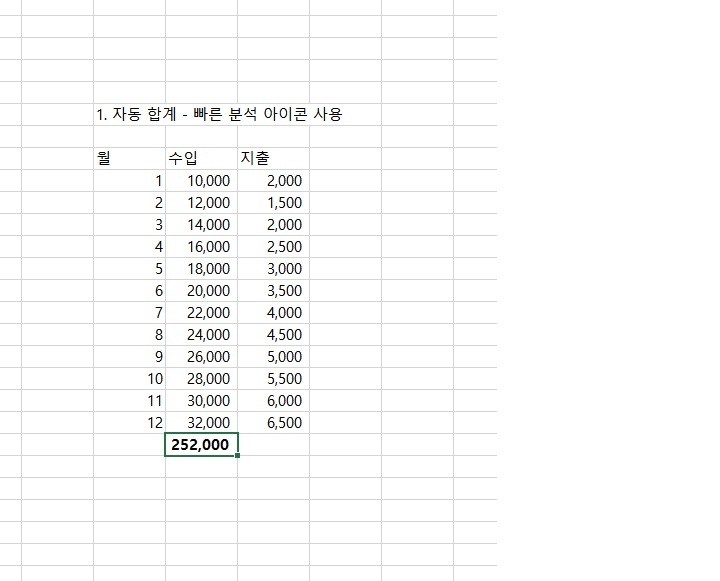Select income cell 20,000
The width and height of the screenshot is (720, 581).
point(201,291)
